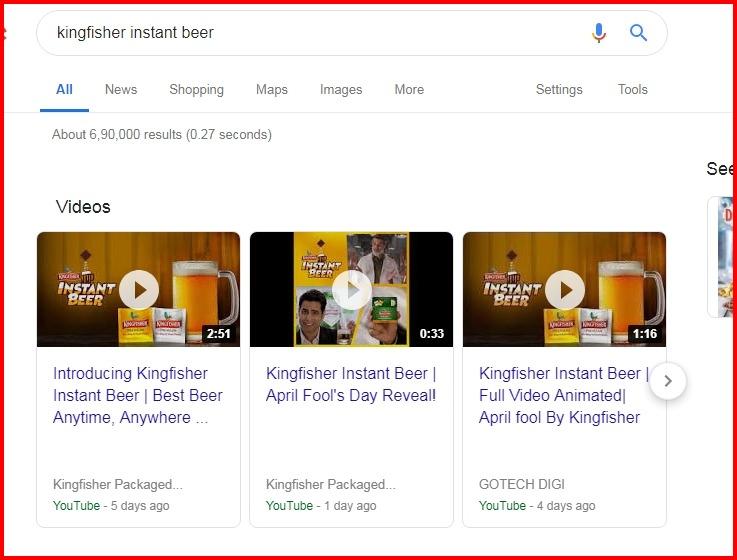Open the Settings menu
Image resolution: width=737 pixels, height=560 pixels.
559,89
